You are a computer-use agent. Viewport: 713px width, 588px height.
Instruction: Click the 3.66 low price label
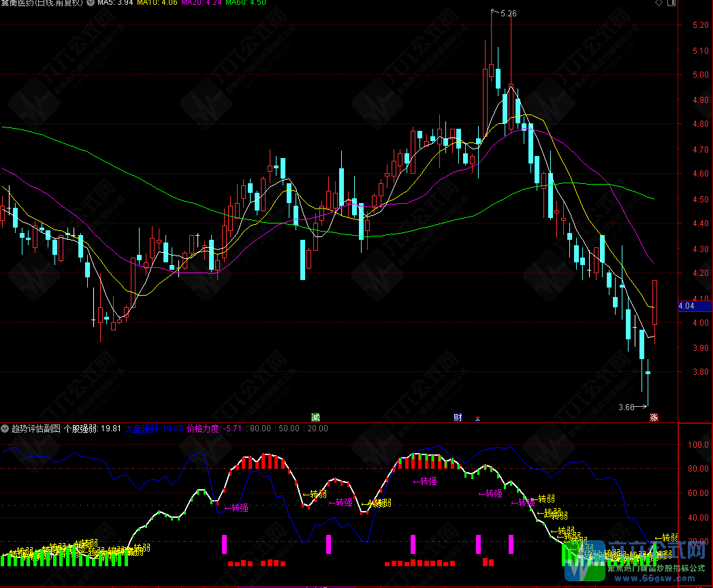point(626,407)
